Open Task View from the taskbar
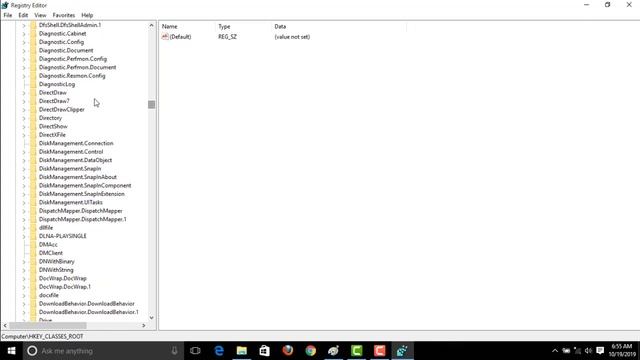The image size is (640, 360). point(195,351)
